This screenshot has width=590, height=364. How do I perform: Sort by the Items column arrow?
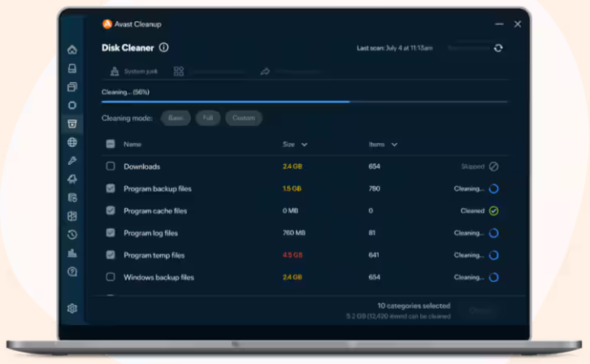tap(394, 145)
